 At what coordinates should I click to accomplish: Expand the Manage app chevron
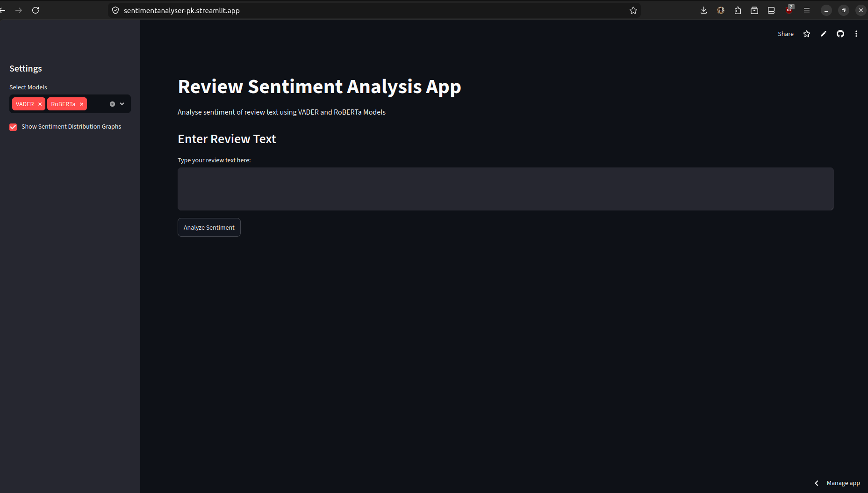tap(816, 483)
